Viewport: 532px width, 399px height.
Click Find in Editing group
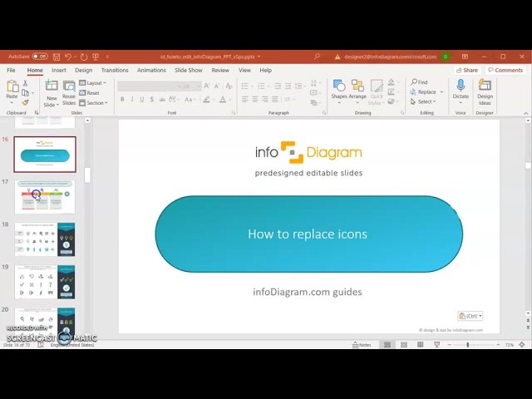tap(419, 82)
